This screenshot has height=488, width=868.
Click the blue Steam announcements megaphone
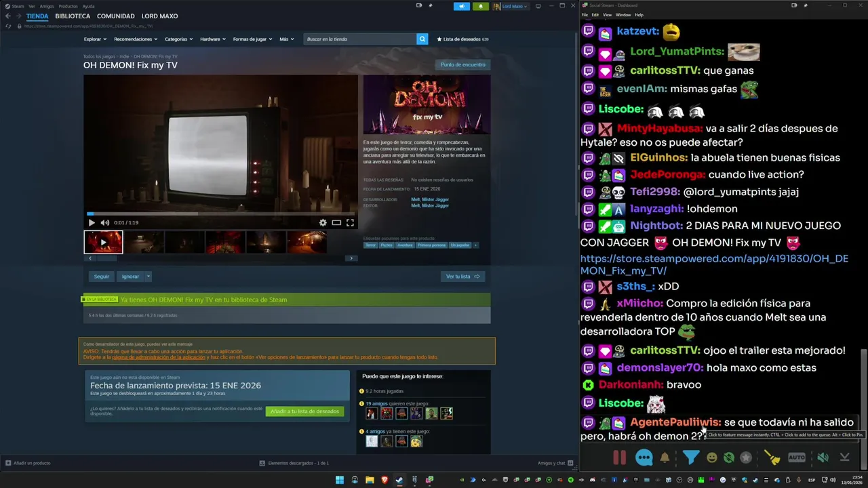click(462, 6)
